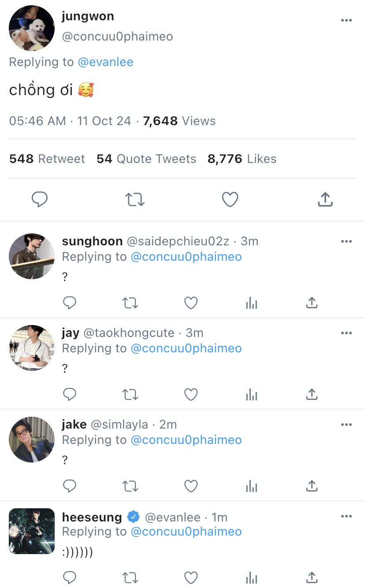Reply to jungwon's main tweet
This screenshot has height=588, width=365.
(40, 200)
